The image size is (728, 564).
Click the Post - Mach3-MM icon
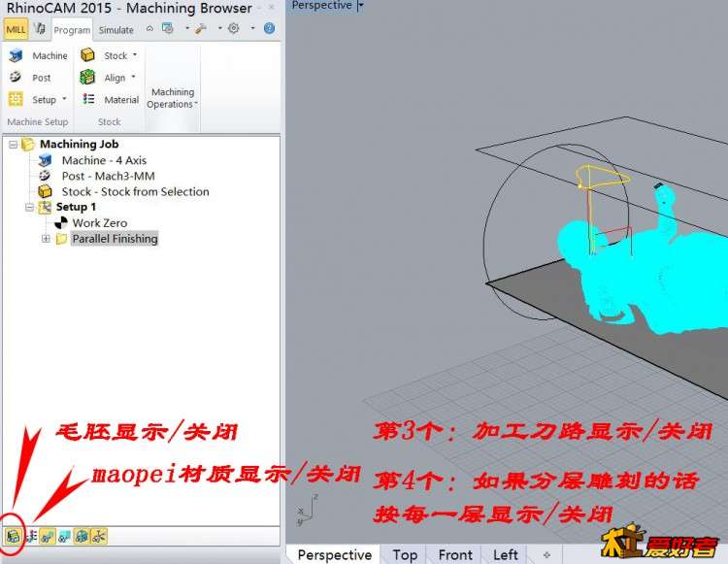coord(45,176)
